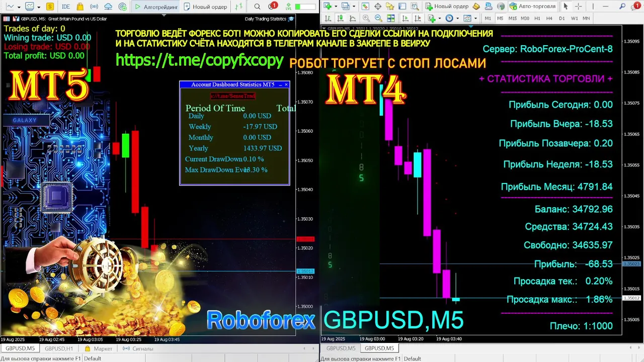Toggle Авто-торговля in MT4 toolbar
This screenshot has width=644, height=362.
[x=532, y=7]
